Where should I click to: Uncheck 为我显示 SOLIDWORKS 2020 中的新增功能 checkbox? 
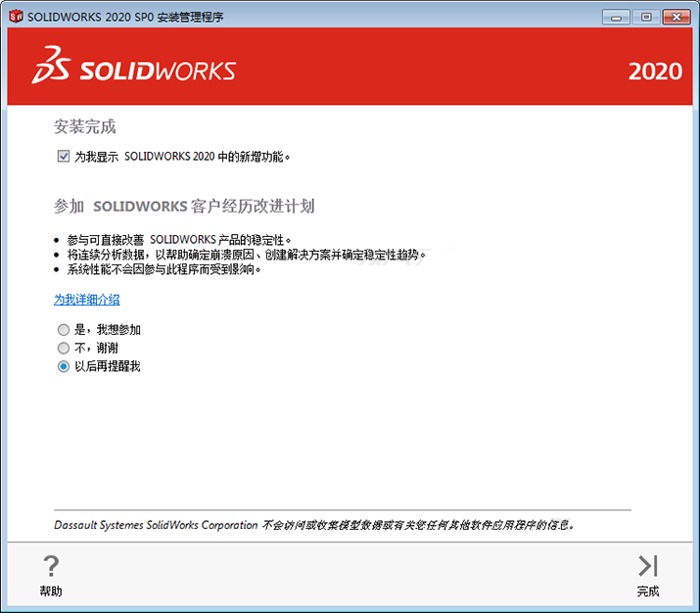tap(64, 157)
